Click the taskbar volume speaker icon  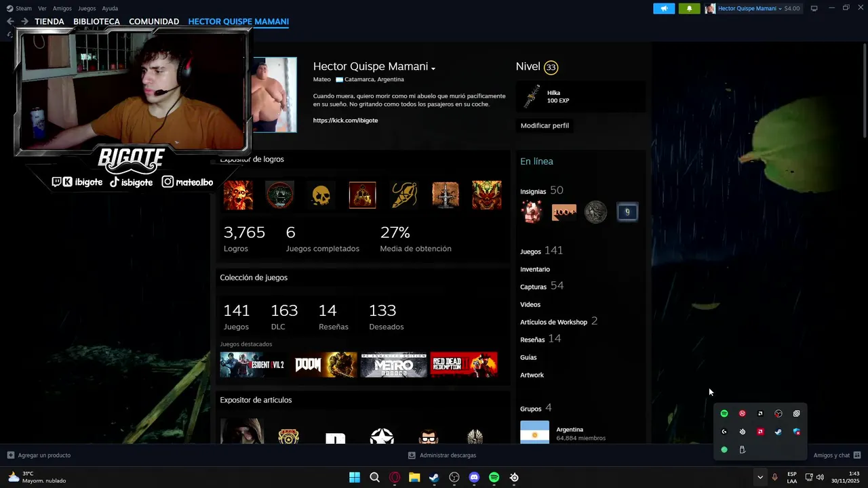820,477
